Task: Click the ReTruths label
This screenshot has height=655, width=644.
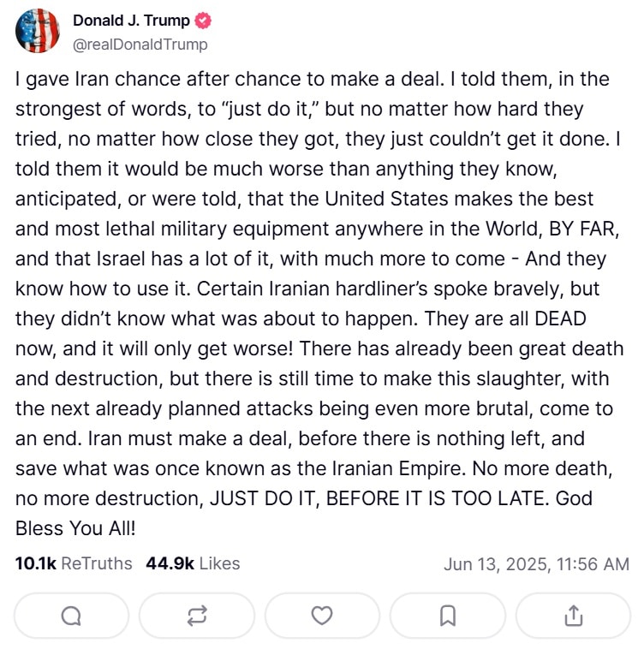Action: [x=98, y=563]
